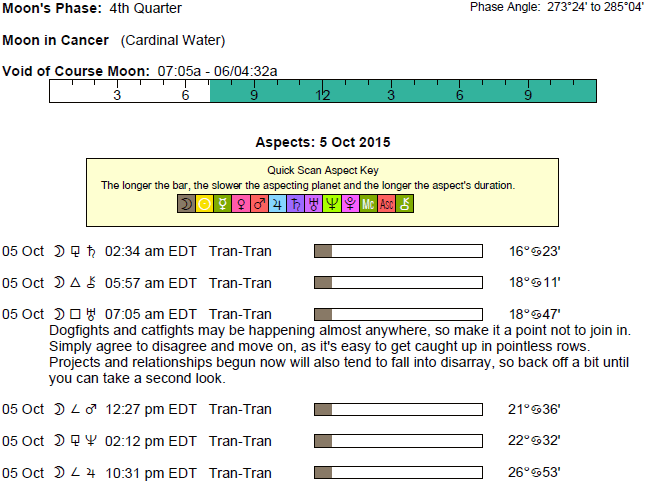Viewport: 648px width, 483px height.
Task: Select the magenta Pluto symbol
Action: (x=350, y=204)
